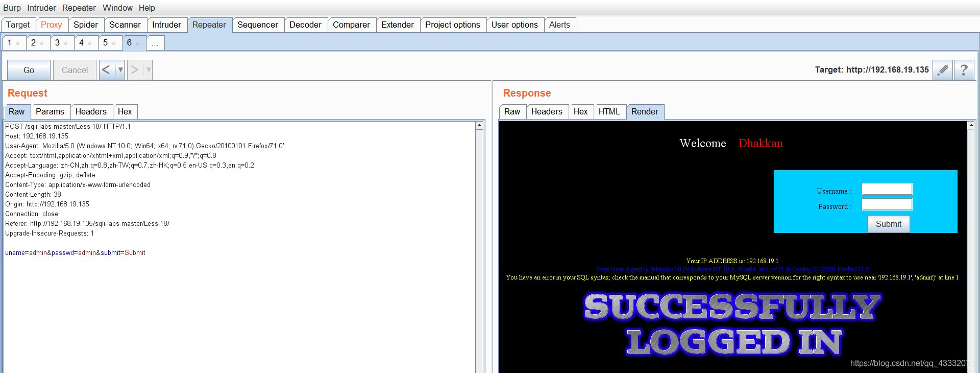Screen dimensions: 980x373
Task: Show the response HTML view
Action: [x=609, y=111]
